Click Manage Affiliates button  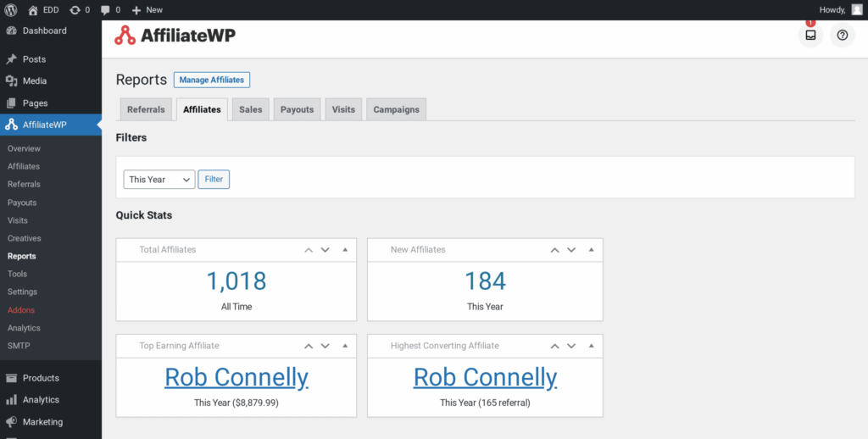coord(211,80)
